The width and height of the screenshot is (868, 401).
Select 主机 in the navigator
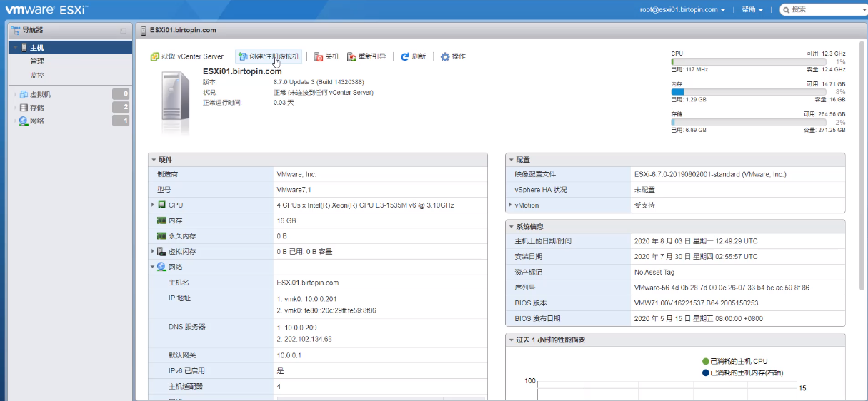click(70, 47)
